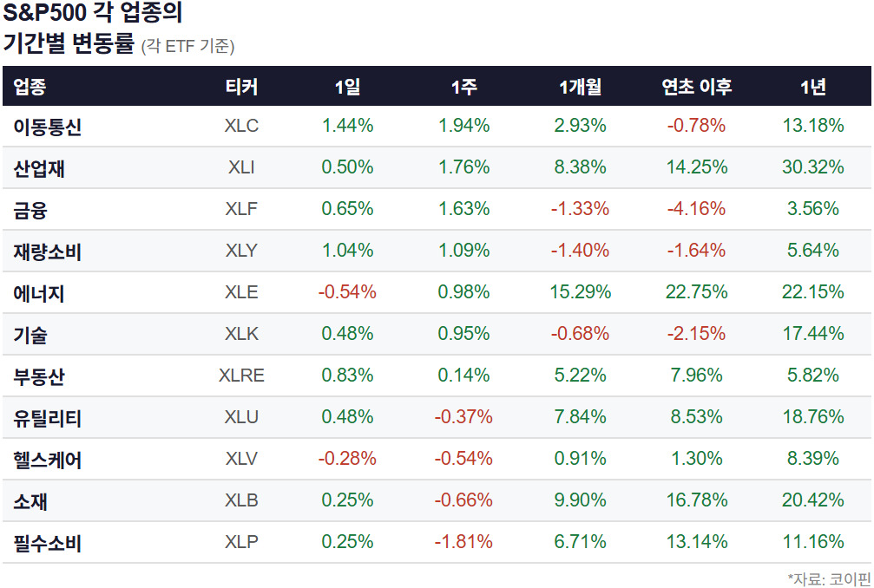Image resolution: width=874 pixels, height=588 pixels.
Task: Select the 에너지 sector row label
Action: 39,294
